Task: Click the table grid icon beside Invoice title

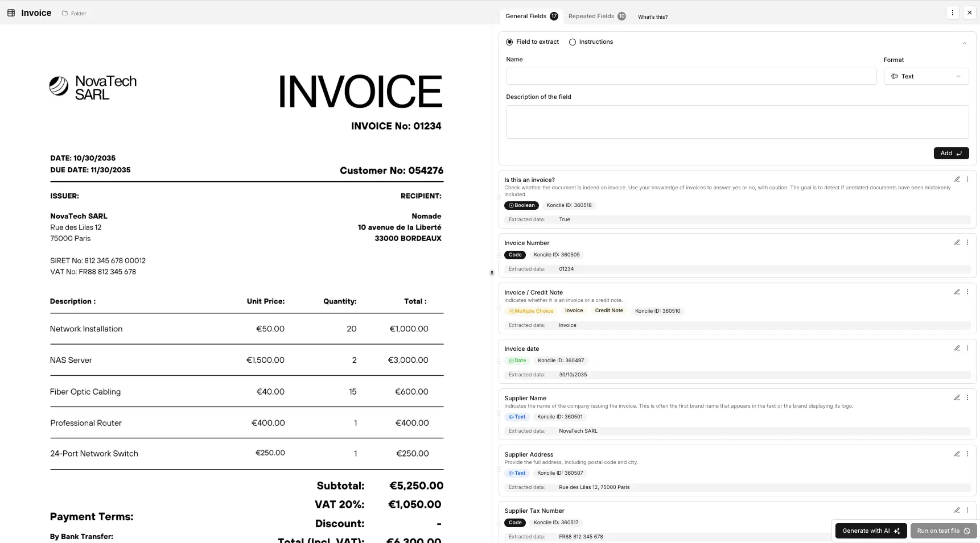Action: 11,13
